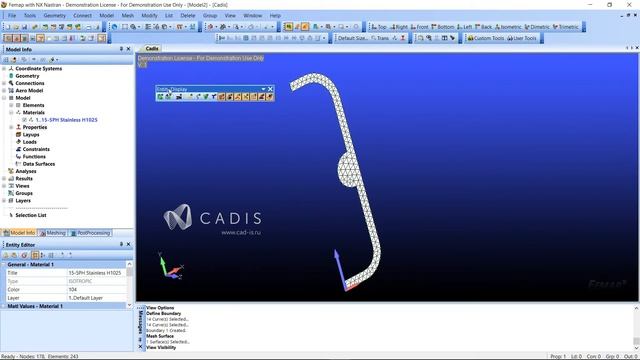Select the Functions tree item

click(34, 157)
